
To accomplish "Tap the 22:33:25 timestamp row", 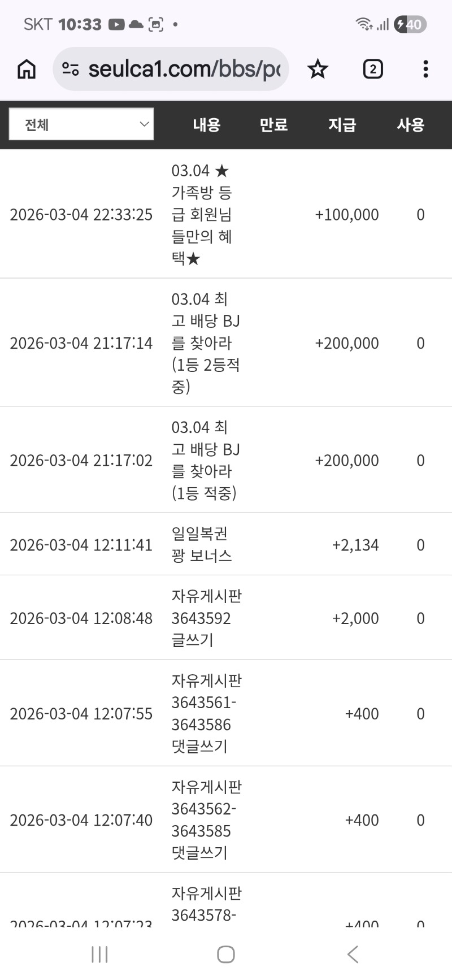I will [81, 215].
